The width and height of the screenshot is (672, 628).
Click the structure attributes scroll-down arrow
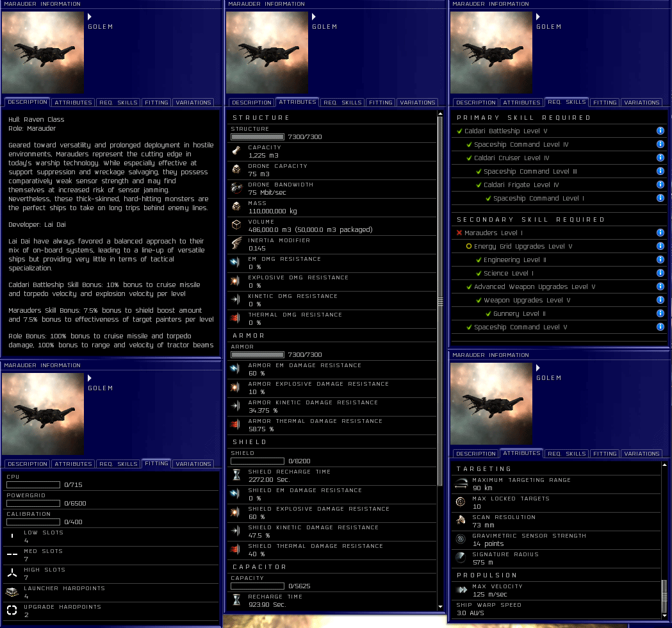(440, 607)
